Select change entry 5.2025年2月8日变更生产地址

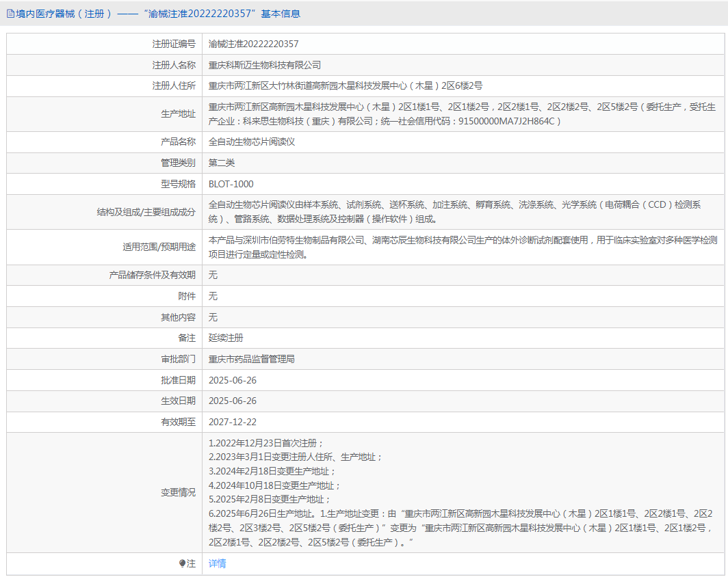click(270, 500)
